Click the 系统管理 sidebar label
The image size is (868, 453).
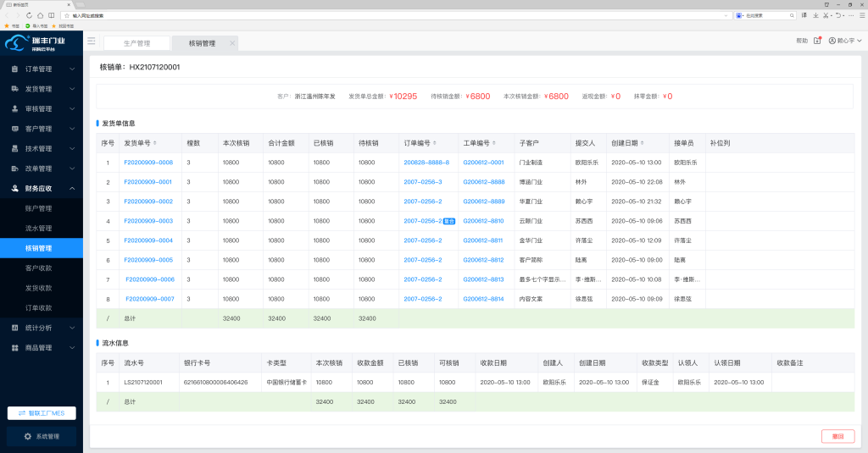[47, 436]
